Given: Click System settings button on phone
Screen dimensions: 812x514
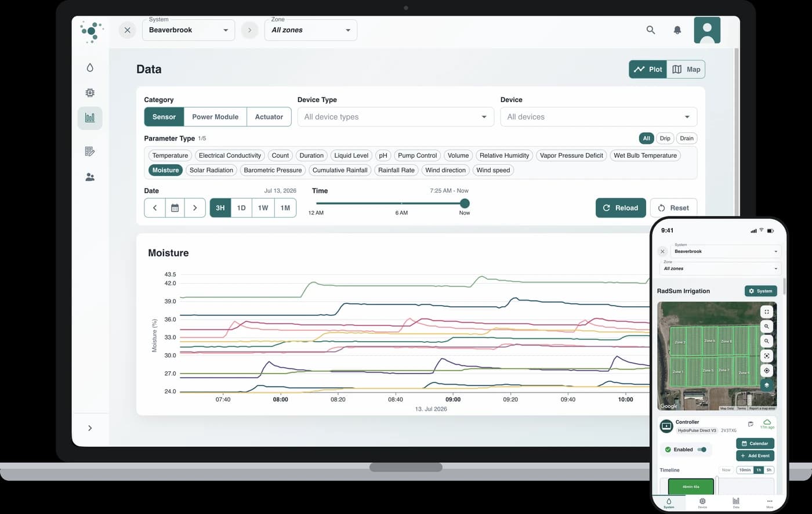Looking at the screenshot, I should click(760, 291).
